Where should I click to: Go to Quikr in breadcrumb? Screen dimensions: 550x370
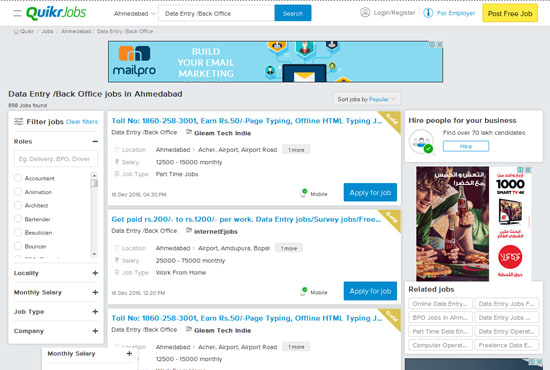27,31
